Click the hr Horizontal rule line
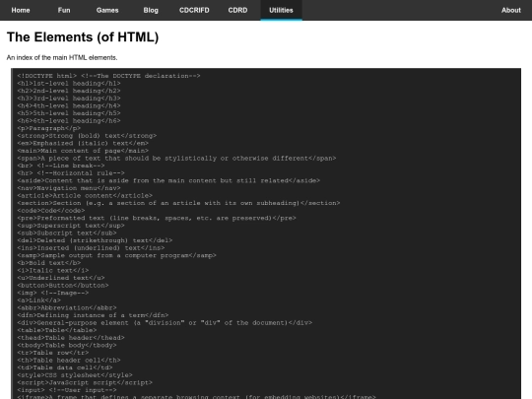 (71, 173)
